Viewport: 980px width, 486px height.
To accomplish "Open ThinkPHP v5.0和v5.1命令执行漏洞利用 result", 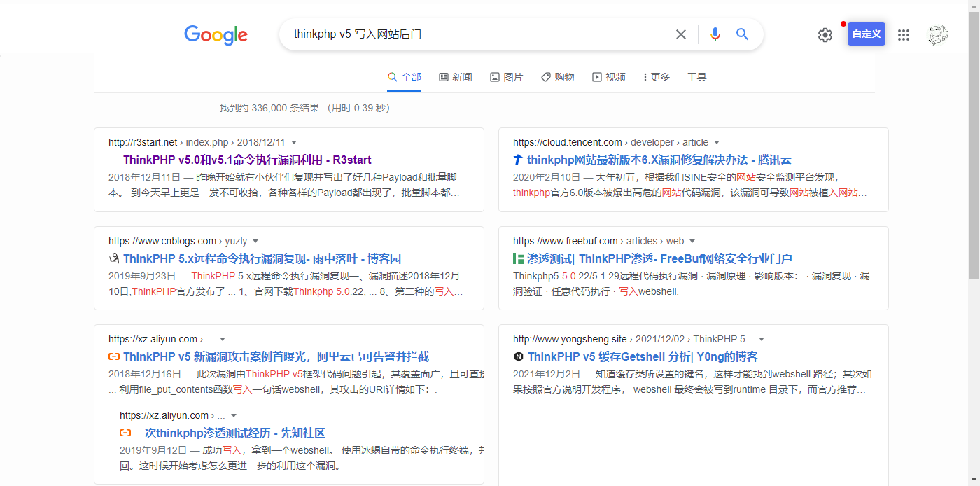I will point(247,160).
